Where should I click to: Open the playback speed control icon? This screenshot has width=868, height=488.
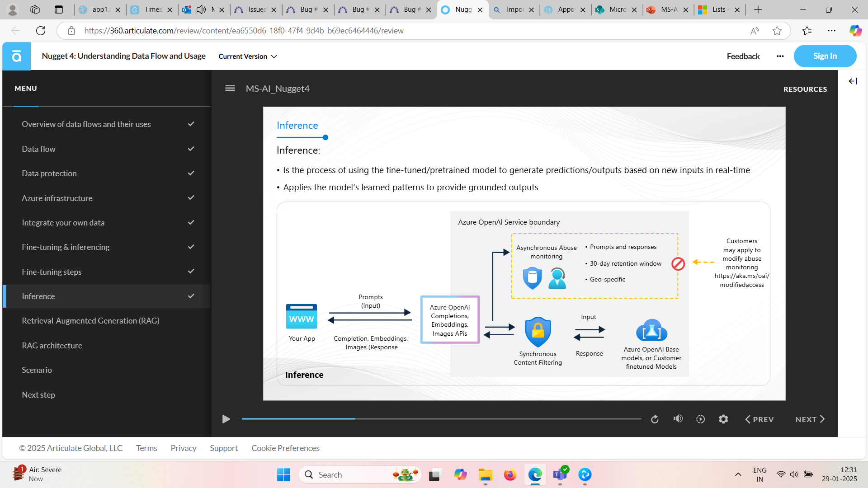[701, 419]
